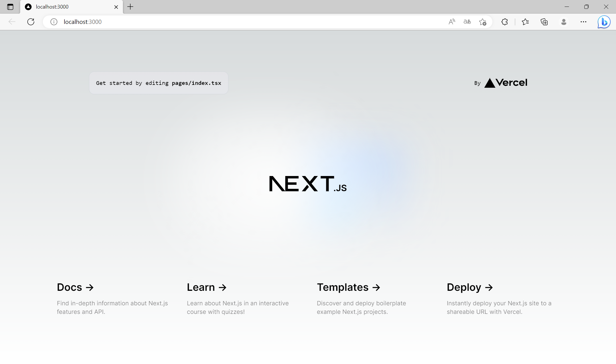616x364 pixels.
Task: Activate the Read aloud icon
Action: click(x=452, y=22)
